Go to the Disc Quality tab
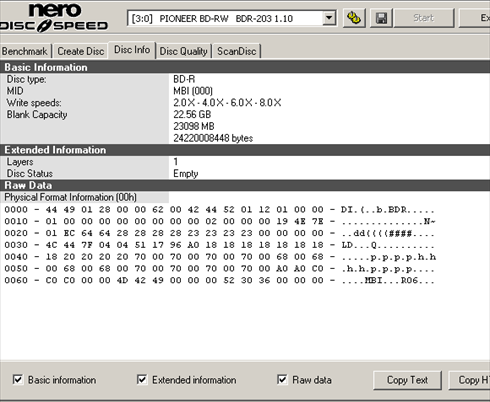Screen dimensions: 490x402 coord(183,51)
